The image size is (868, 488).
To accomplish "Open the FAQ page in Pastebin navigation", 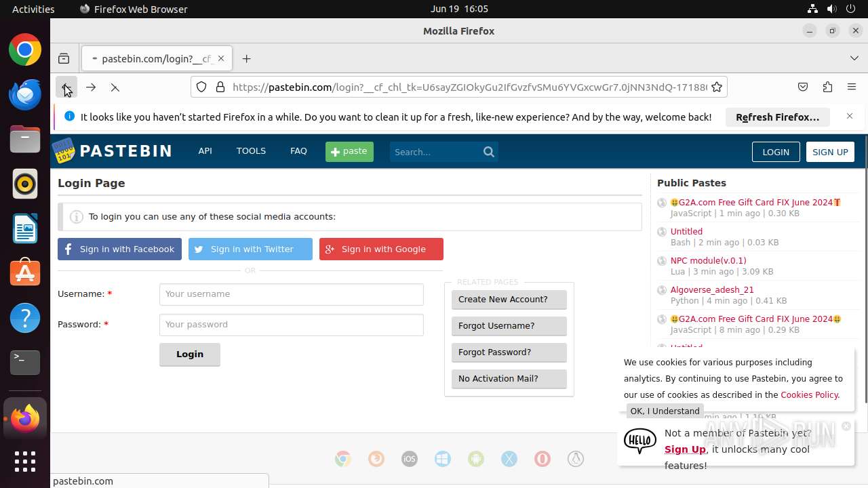I will [x=298, y=150].
